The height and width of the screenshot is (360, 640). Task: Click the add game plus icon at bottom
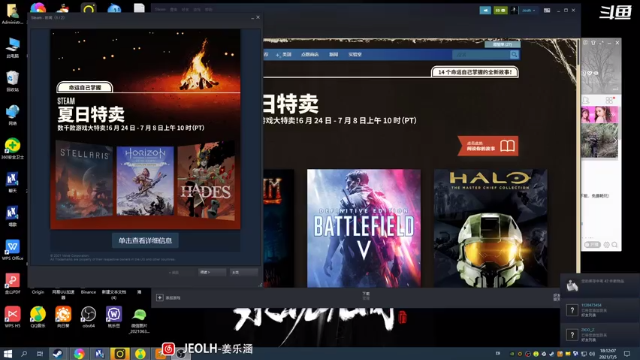160,298
